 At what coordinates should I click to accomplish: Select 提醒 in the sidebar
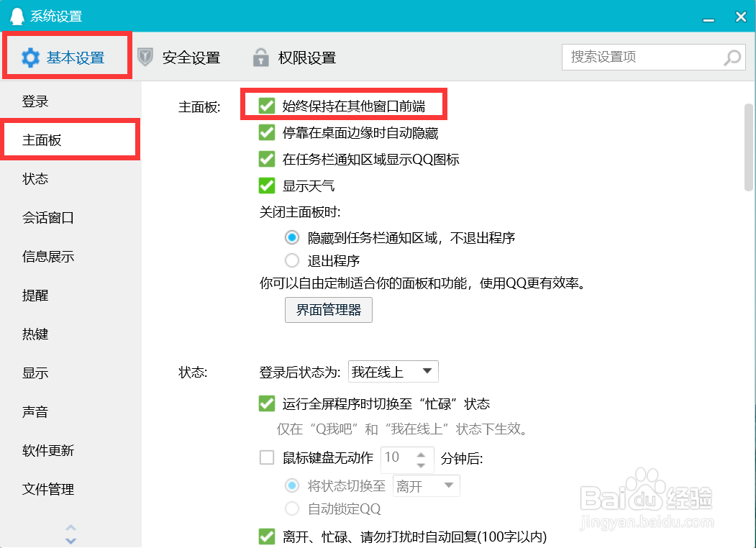71,296
